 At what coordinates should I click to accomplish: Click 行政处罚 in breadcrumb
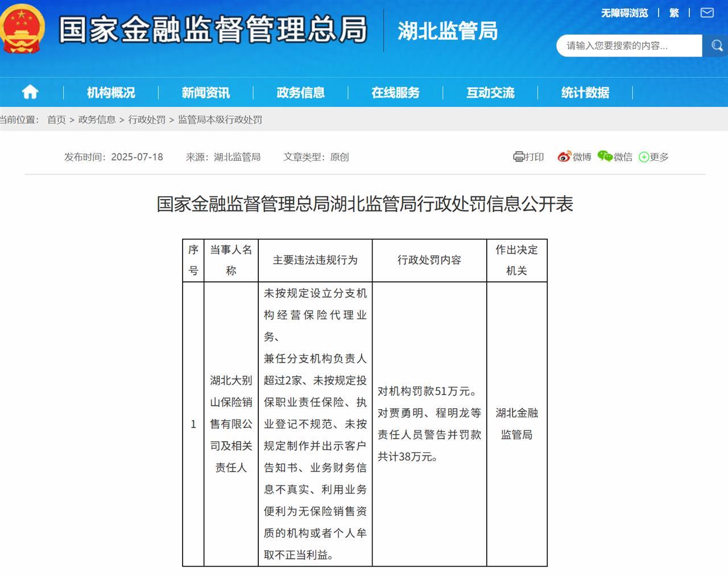(x=147, y=119)
